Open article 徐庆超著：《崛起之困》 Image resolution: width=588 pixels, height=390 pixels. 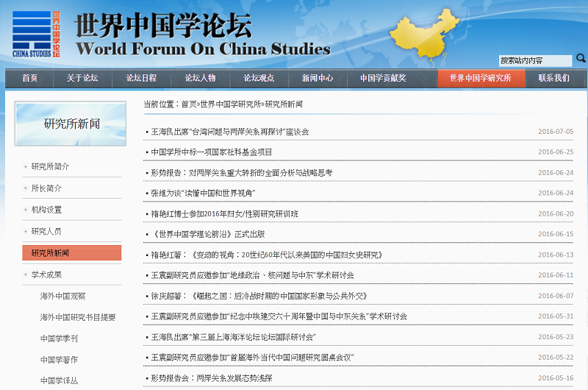point(259,296)
